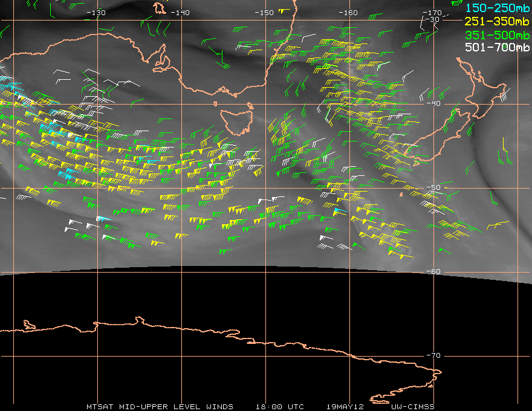This screenshot has height=411, width=532.
Task: Click the -140 longitude label
Action: (180, 13)
